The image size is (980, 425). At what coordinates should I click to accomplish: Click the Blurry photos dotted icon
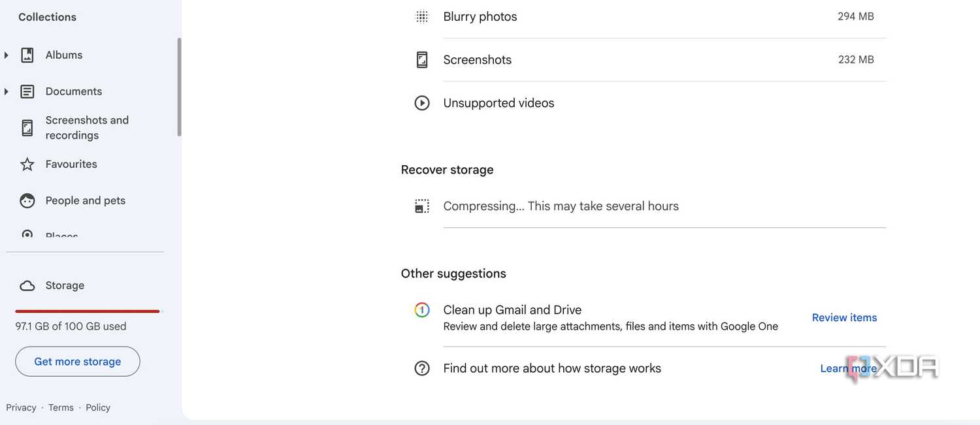422,16
